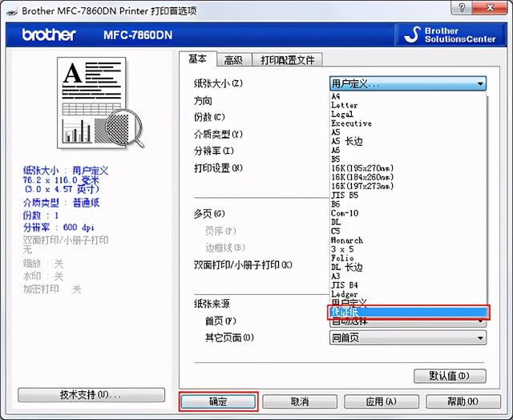Choose Monarch envelope size
The image size is (513, 420).
[347, 240]
